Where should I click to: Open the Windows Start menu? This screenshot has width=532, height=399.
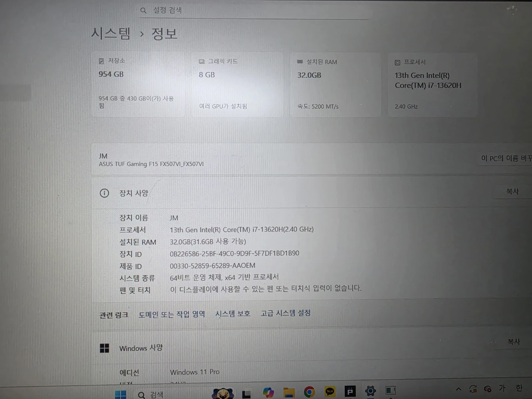click(120, 395)
